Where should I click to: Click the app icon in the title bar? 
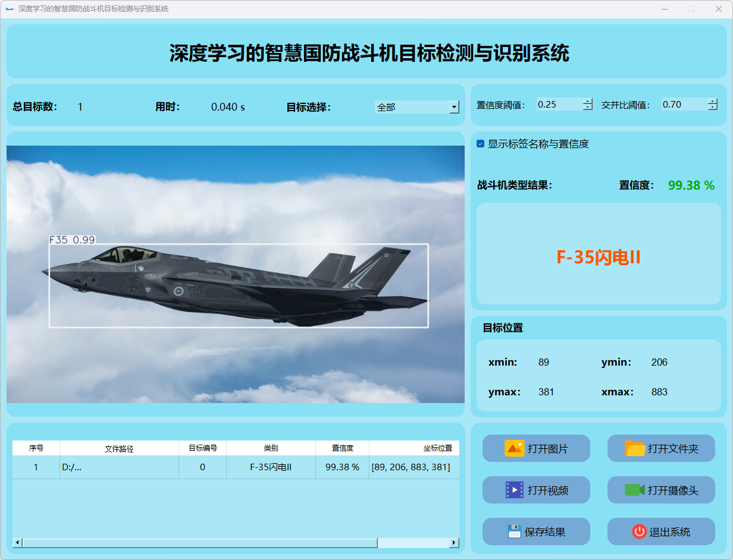point(10,9)
